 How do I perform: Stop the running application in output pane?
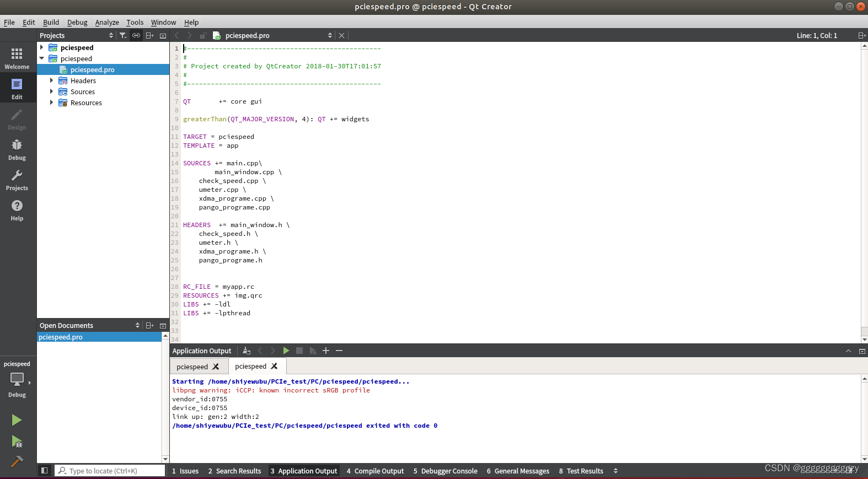coord(299,351)
